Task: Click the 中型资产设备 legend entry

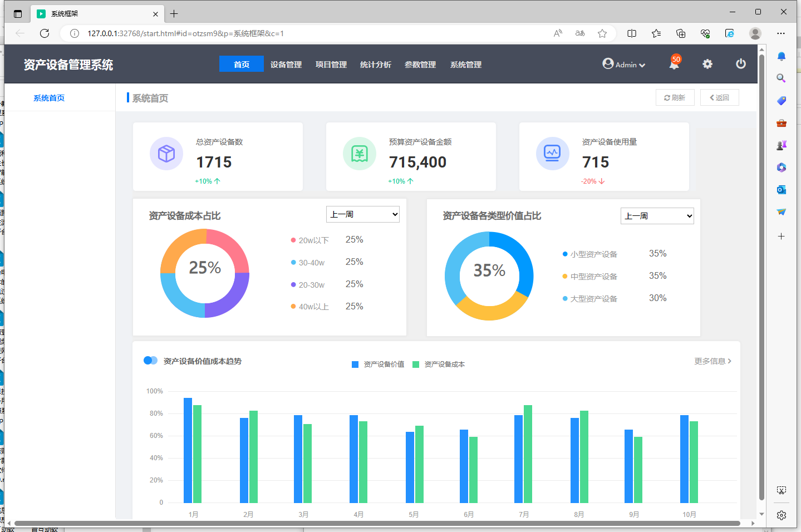Action: pyautogui.click(x=590, y=277)
